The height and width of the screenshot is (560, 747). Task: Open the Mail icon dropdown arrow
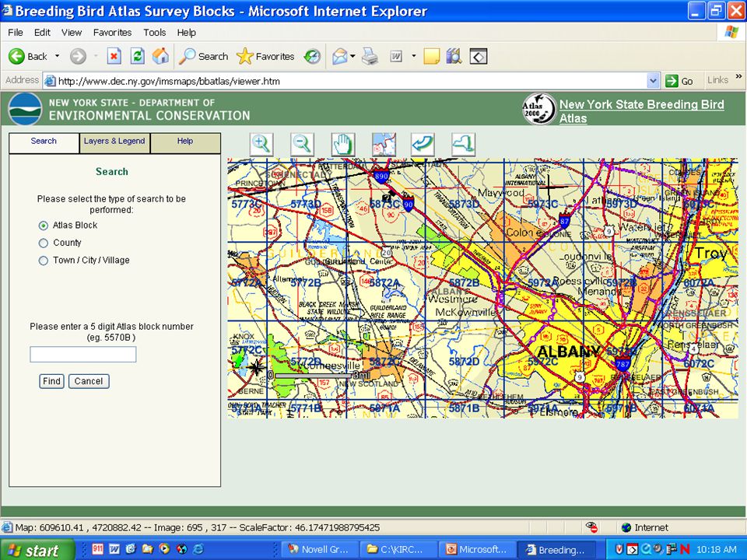tap(352, 56)
